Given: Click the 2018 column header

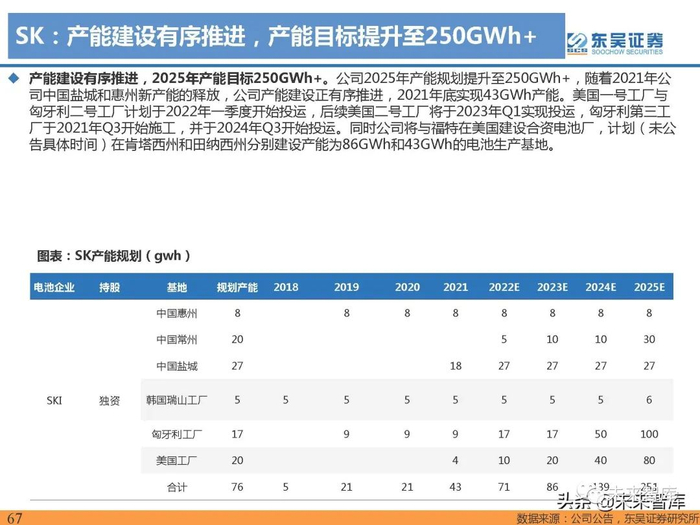Looking at the screenshot, I should (286, 287).
